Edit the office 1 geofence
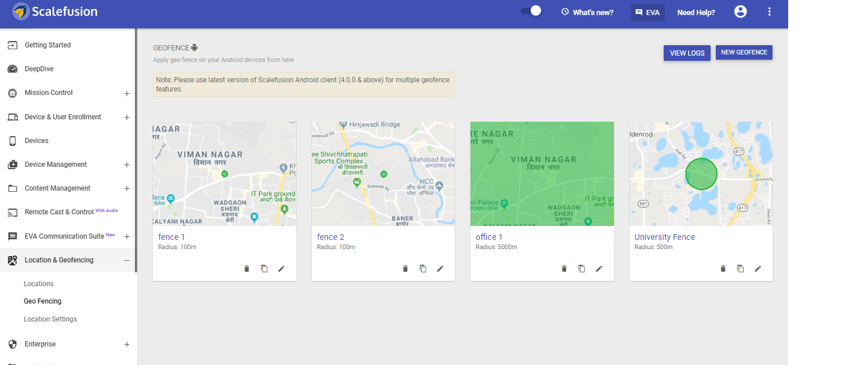Viewport: 868px width, 365px height. [599, 269]
